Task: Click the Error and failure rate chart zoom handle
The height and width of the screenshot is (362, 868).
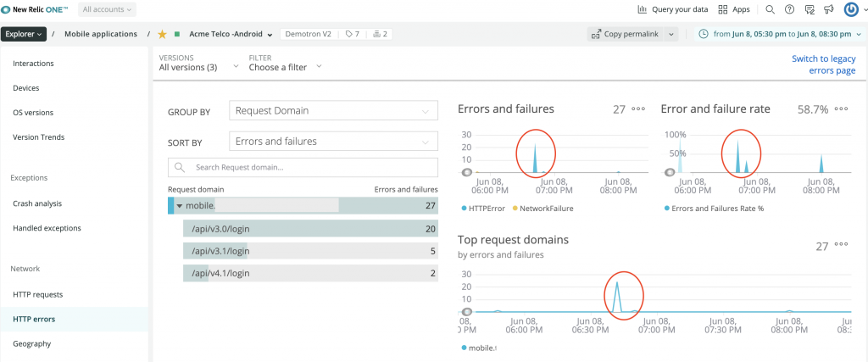Action: pyautogui.click(x=670, y=172)
